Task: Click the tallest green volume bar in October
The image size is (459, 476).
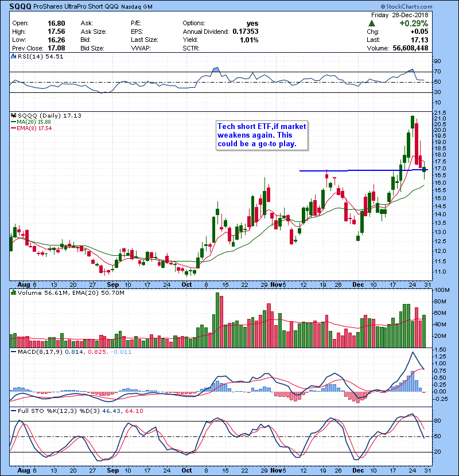Action: (217, 320)
